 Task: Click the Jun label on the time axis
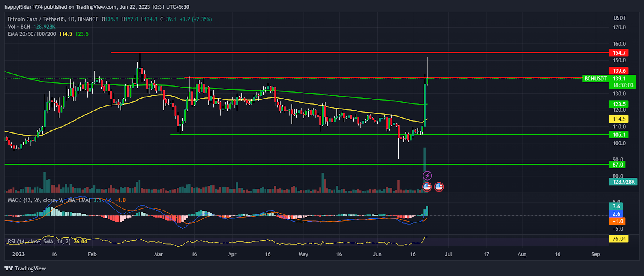click(377, 254)
